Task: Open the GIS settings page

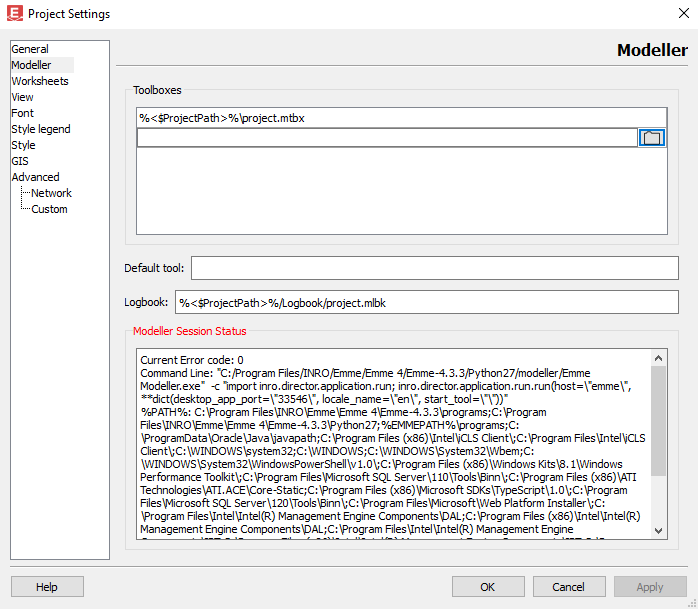Action: (x=20, y=161)
